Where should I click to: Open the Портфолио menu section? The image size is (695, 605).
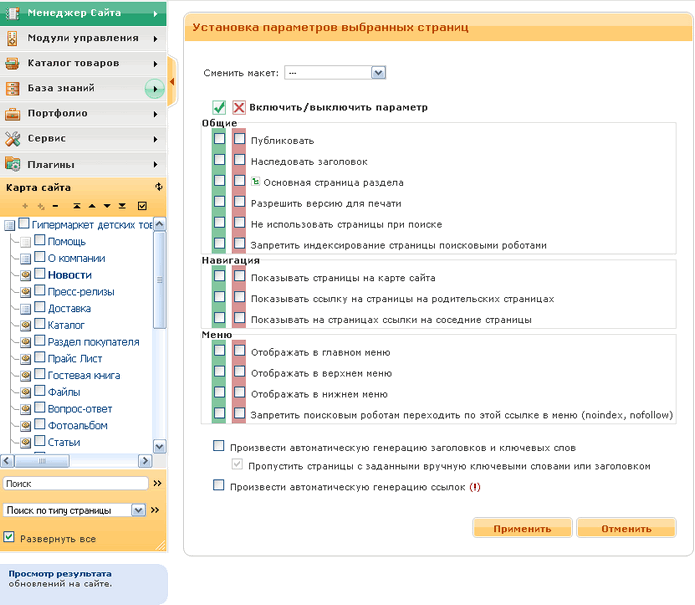pos(82,113)
